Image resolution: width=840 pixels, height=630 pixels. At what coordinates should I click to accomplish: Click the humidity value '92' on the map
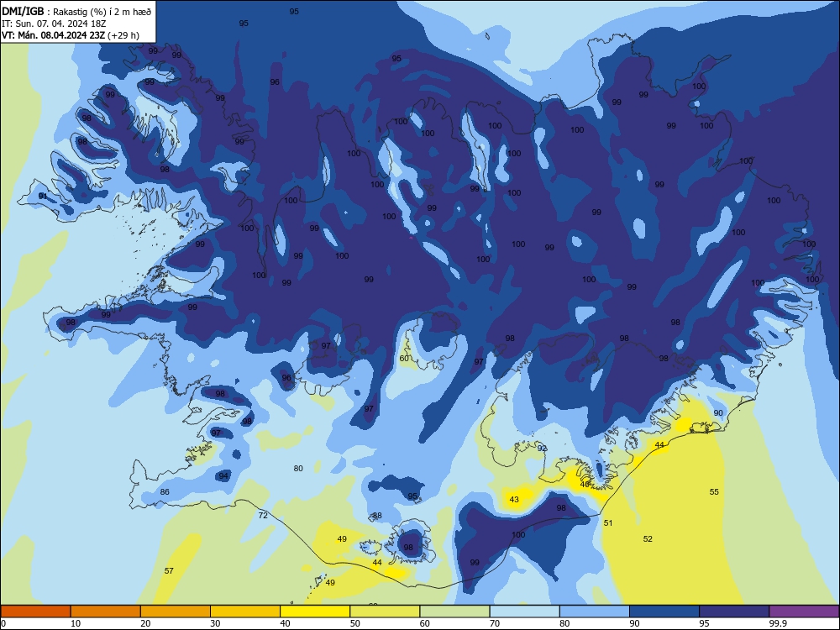coord(542,449)
